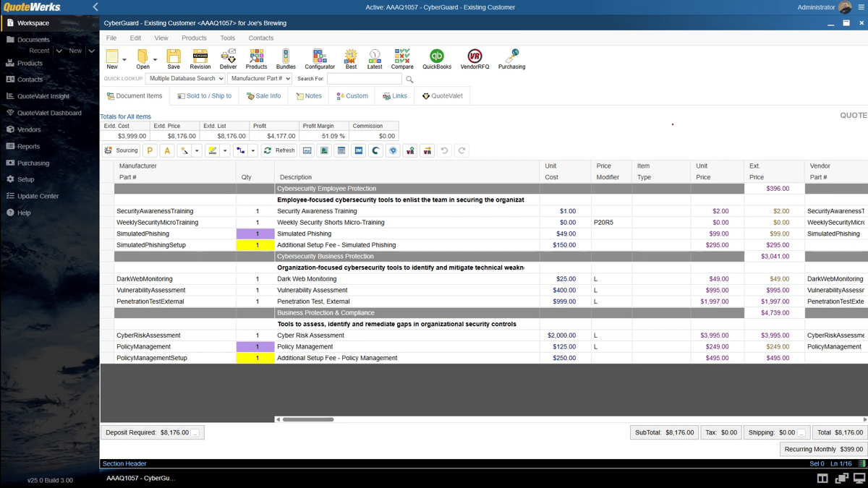The image size is (868, 488).
Task: Open the Manufacturer Part # dropdown
Action: click(x=259, y=79)
